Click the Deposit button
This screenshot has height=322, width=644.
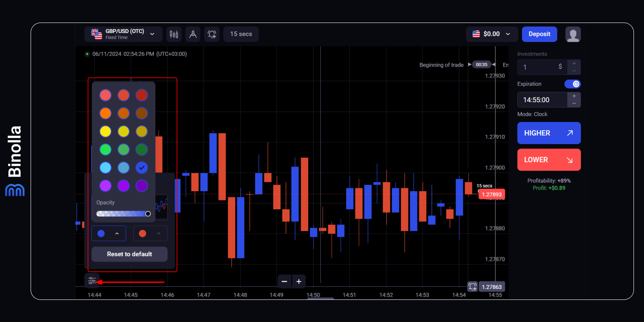[x=539, y=34]
